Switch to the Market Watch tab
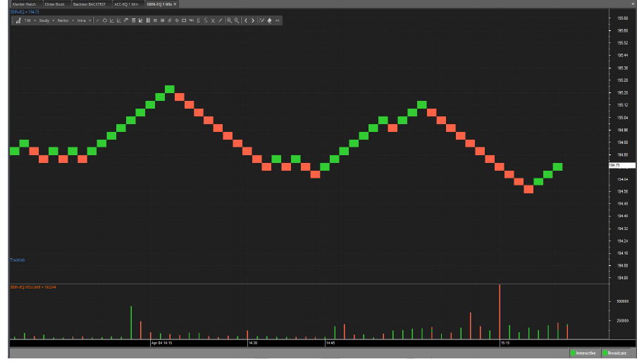Viewport: 644px width, 364px height. coord(24,4)
